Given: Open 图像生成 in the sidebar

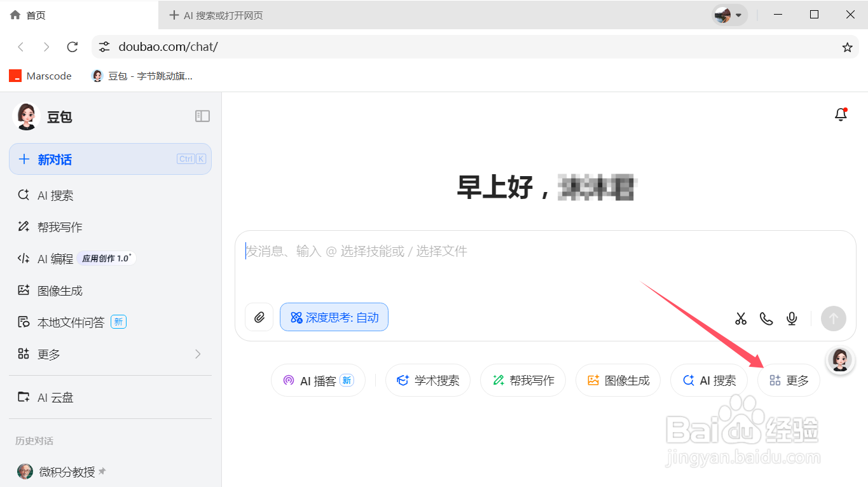Looking at the screenshot, I should 110,291.
